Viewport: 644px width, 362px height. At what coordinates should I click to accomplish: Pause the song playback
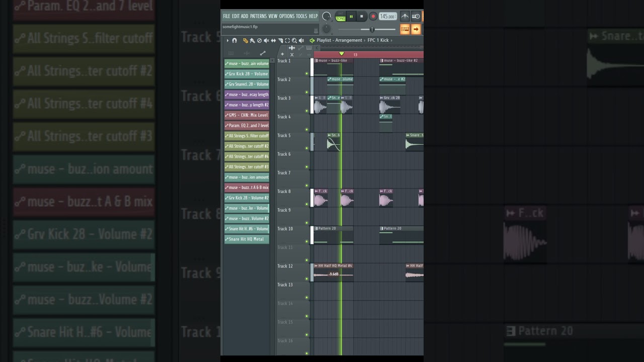pyautogui.click(x=351, y=16)
